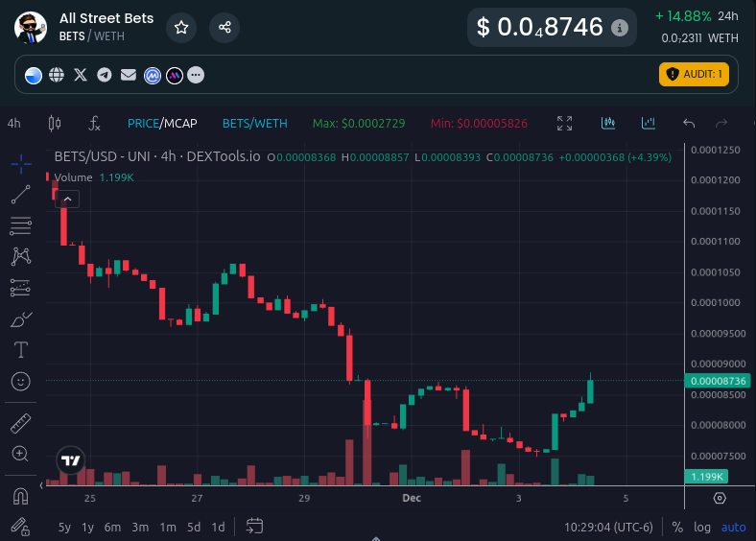Set time range to 1y
This screenshot has height=541, width=756.
(x=87, y=527)
